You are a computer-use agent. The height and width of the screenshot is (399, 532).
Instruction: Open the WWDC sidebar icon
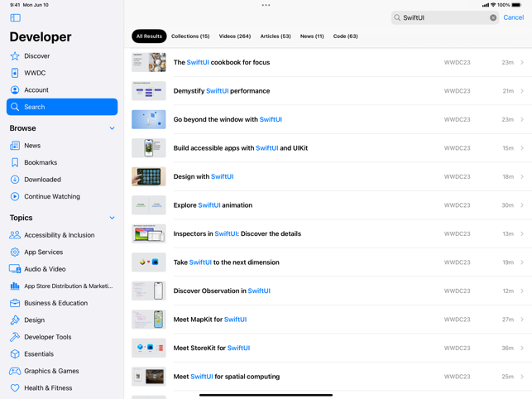coord(15,73)
